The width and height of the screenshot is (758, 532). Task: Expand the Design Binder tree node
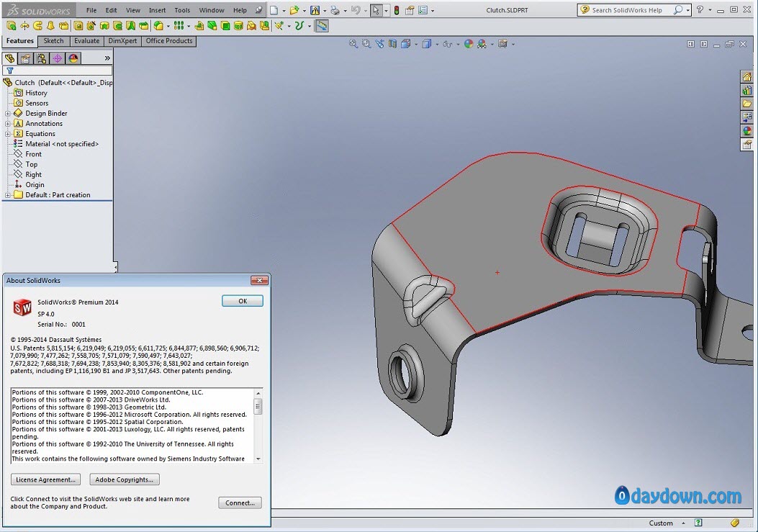tap(8, 114)
